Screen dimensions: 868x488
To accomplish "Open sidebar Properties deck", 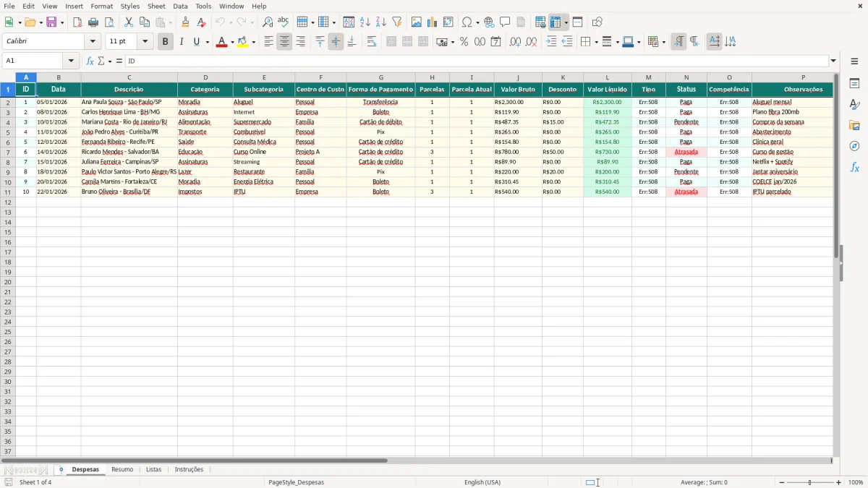I will point(854,83).
